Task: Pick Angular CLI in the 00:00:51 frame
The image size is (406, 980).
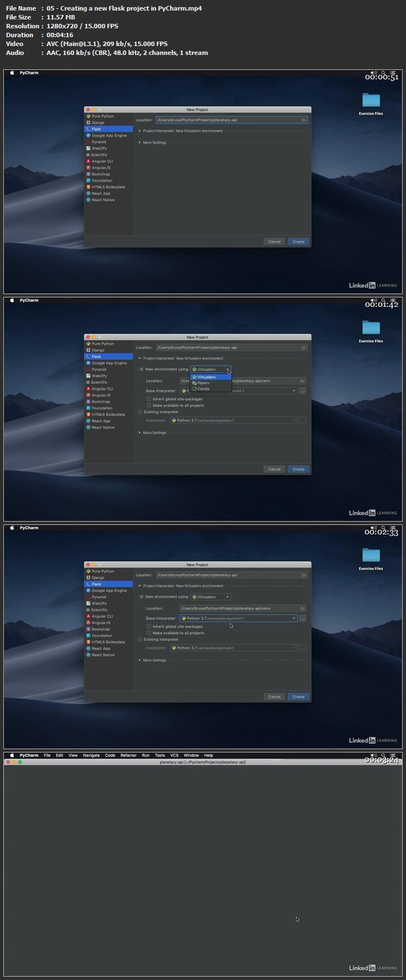Action: 102,161
